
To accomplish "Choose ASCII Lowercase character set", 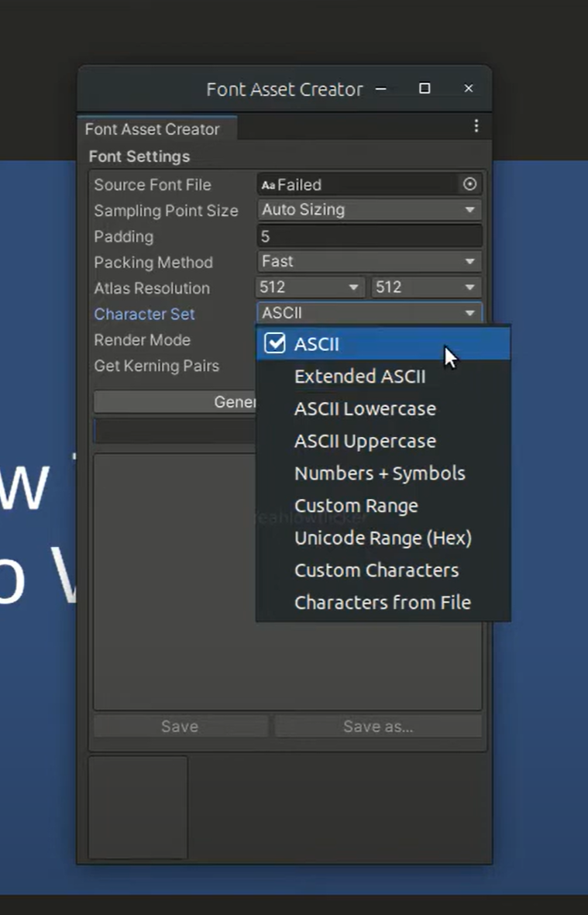I will [x=383, y=408].
